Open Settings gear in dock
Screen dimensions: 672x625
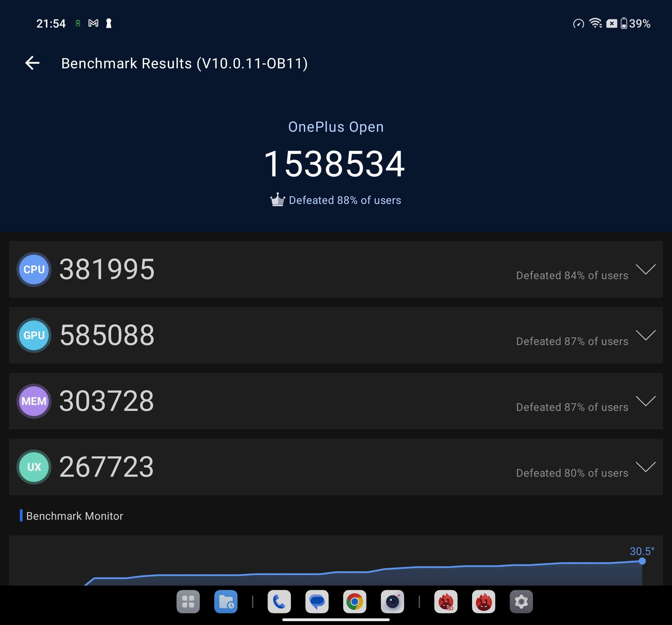point(521,602)
